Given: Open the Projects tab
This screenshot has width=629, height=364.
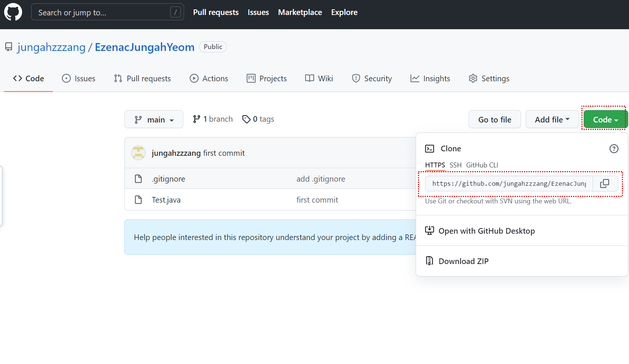Looking at the screenshot, I should tap(267, 79).
